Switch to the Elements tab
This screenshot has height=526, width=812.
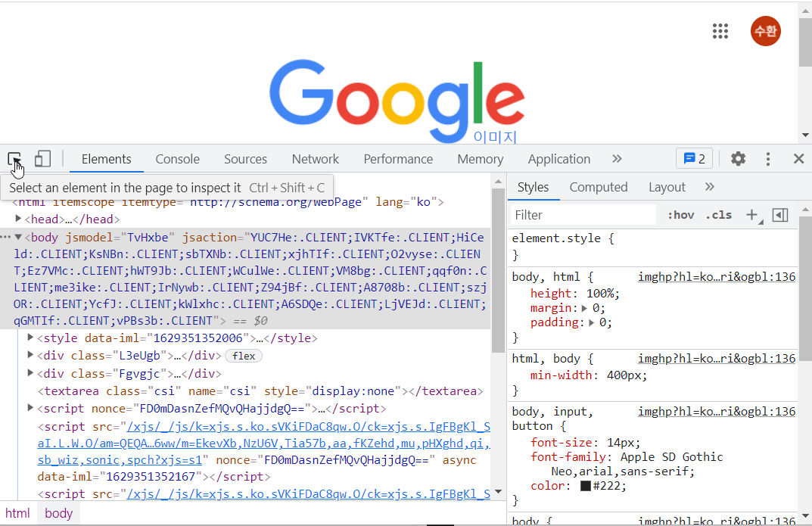coord(106,159)
